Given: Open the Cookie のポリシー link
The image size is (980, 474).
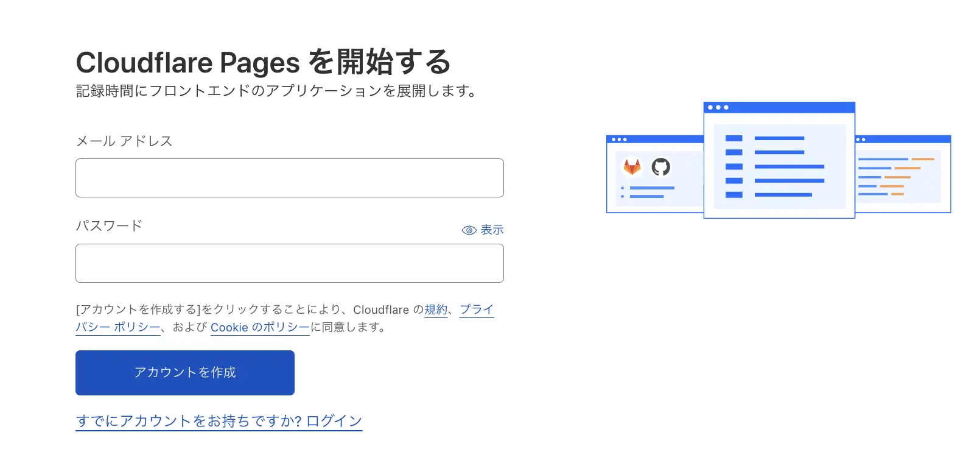Looking at the screenshot, I should pyautogui.click(x=259, y=327).
